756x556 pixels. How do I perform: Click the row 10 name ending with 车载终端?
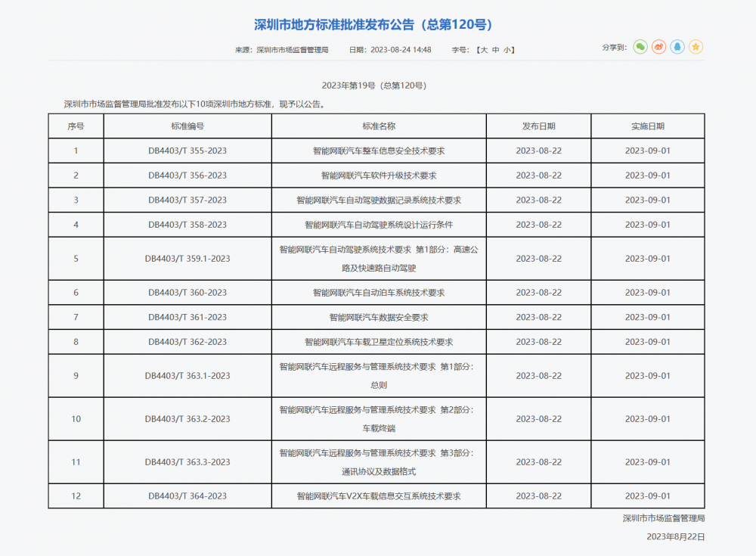click(x=379, y=419)
